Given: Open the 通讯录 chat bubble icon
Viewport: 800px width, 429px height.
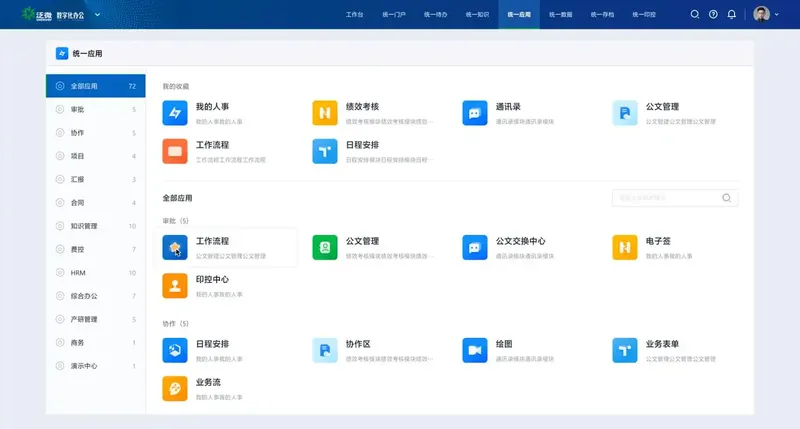Looking at the screenshot, I should click(475, 113).
